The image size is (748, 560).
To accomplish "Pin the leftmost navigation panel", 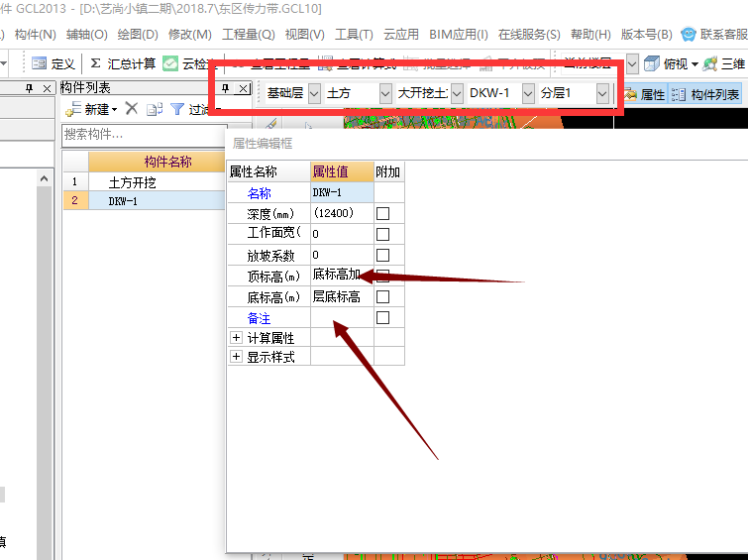I will tap(29, 88).
